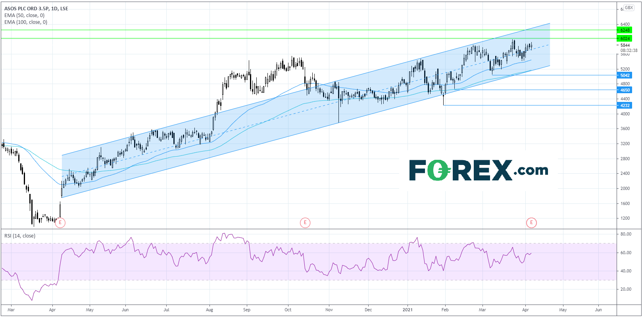
Task: Click the Aug label on time axis
Action: click(x=210, y=310)
